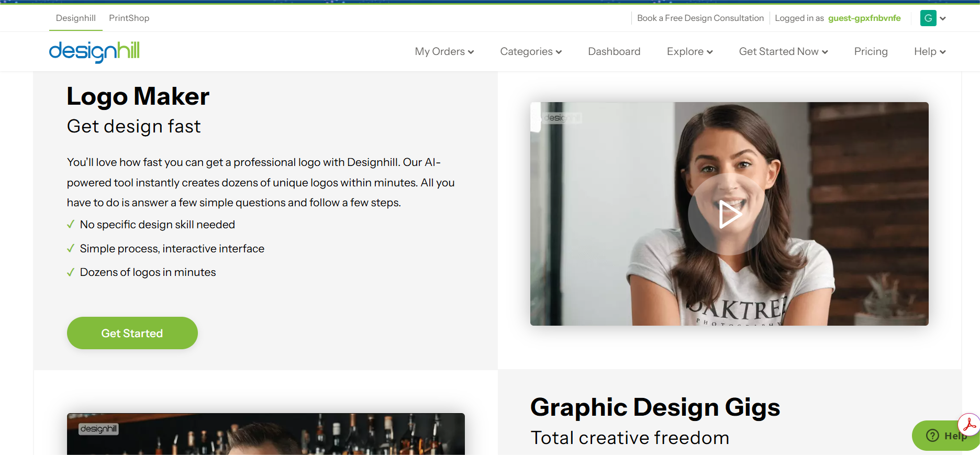The image size is (980, 455).
Task: Click Dozens of logos in minutes text
Action: pyautogui.click(x=148, y=272)
